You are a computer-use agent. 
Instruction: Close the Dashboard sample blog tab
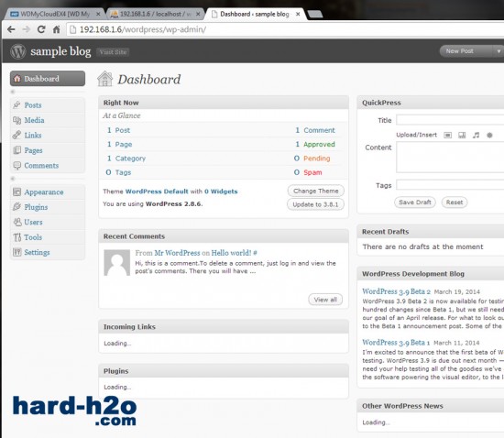click(x=298, y=14)
